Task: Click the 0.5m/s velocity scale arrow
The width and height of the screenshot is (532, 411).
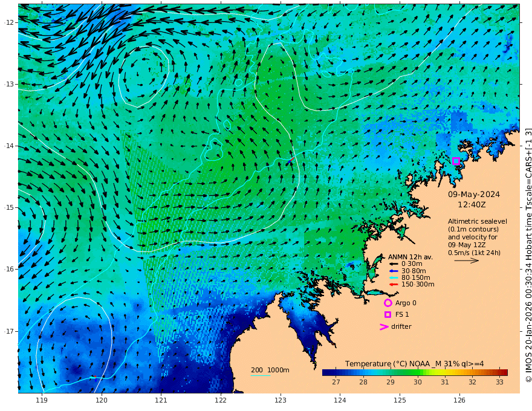Action: click(x=467, y=261)
